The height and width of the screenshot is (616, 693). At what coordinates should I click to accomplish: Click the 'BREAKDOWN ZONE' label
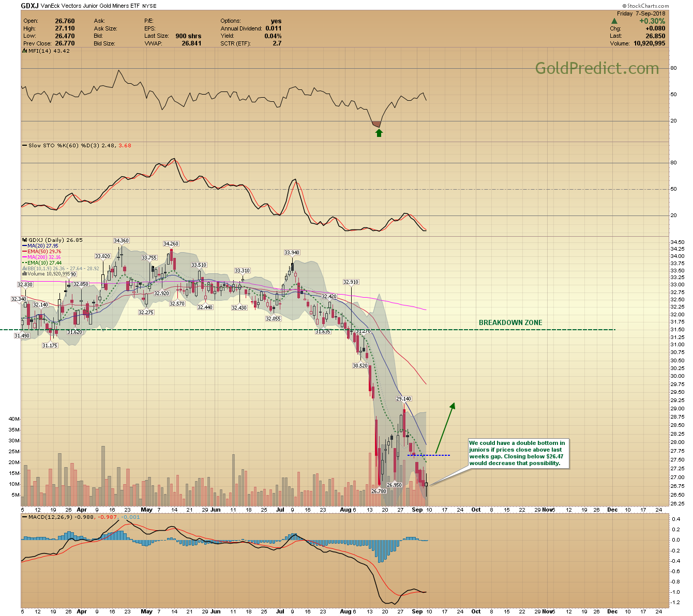pyautogui.click(x=510, y=322)
